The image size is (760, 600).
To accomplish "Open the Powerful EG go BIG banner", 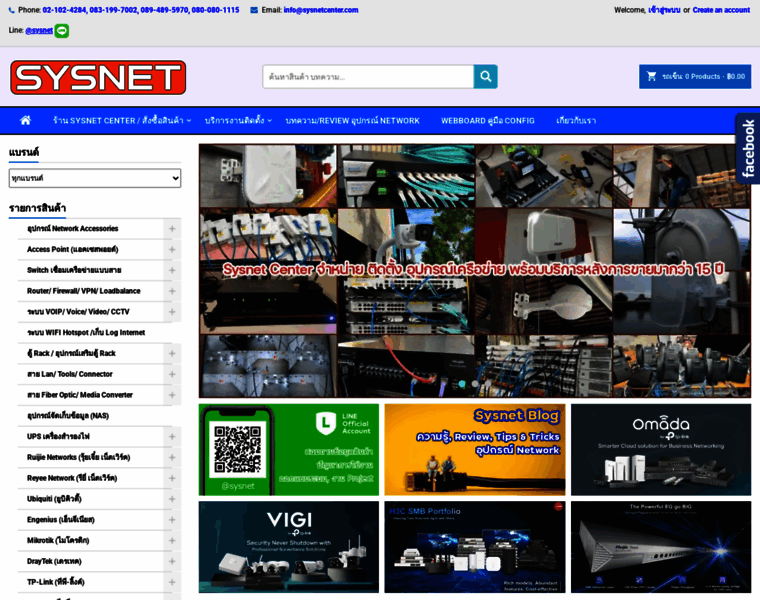I will click(661, 547).
